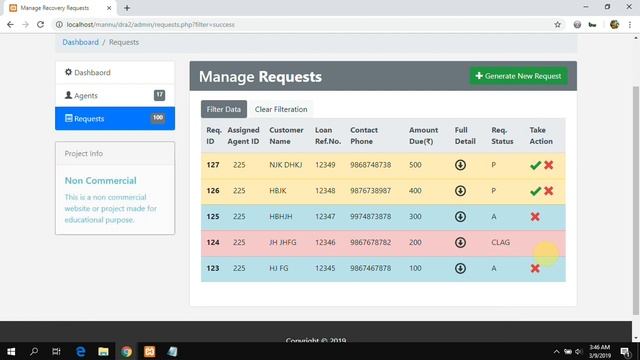Click the Requests count badge 100

(158, 118)
